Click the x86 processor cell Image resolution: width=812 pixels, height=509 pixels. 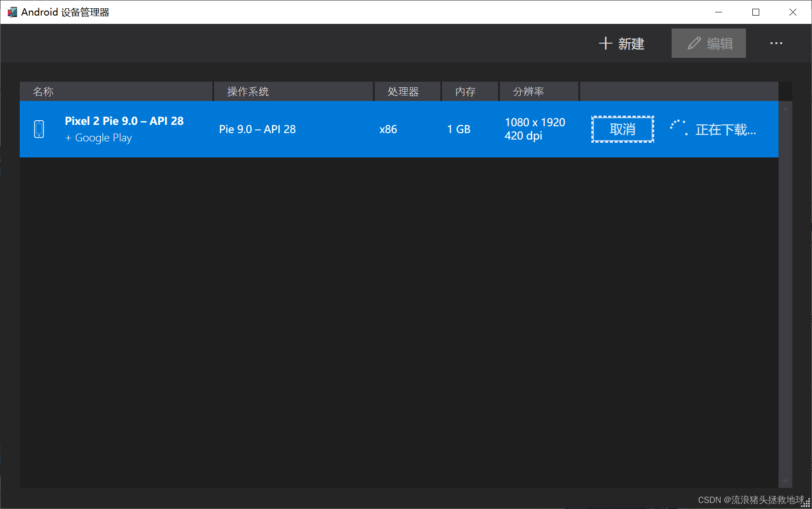click(388, 129)
